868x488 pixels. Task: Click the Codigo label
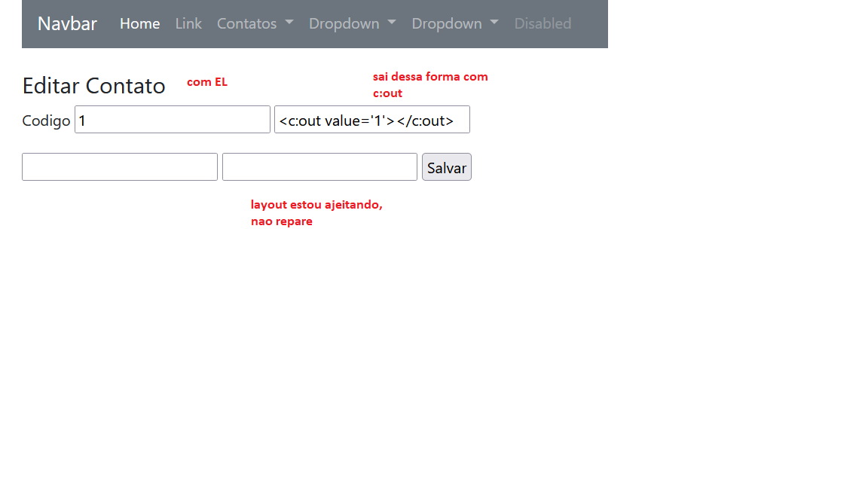46,120
